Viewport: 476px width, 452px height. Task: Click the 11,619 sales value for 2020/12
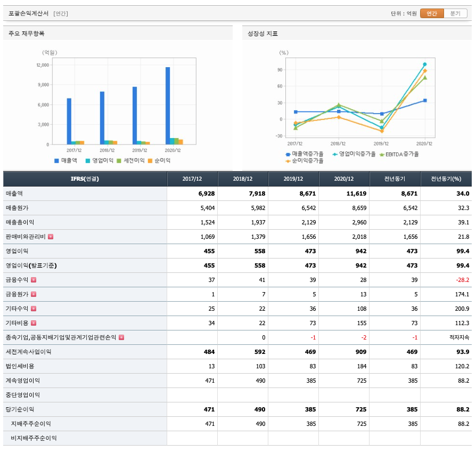356,193
